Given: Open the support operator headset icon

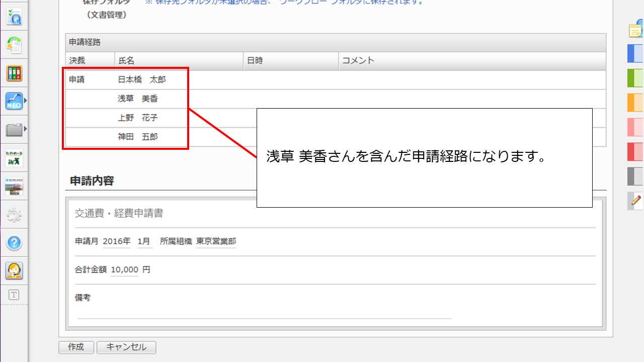Looking at the screenshot, I should pos(14,271).
